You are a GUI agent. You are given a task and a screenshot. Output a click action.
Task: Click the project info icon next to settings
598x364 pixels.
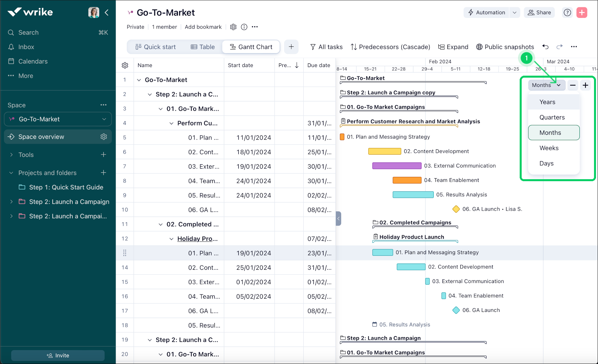tap(244, 27)
